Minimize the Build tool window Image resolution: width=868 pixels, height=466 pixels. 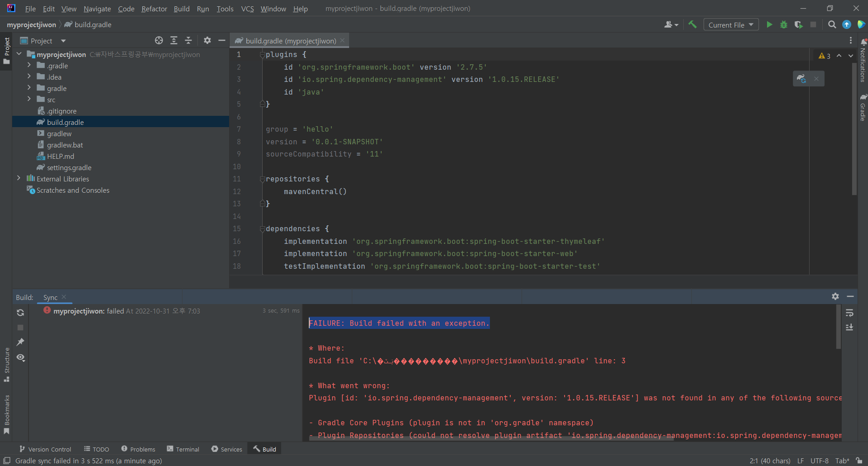[x=850, y=296]
